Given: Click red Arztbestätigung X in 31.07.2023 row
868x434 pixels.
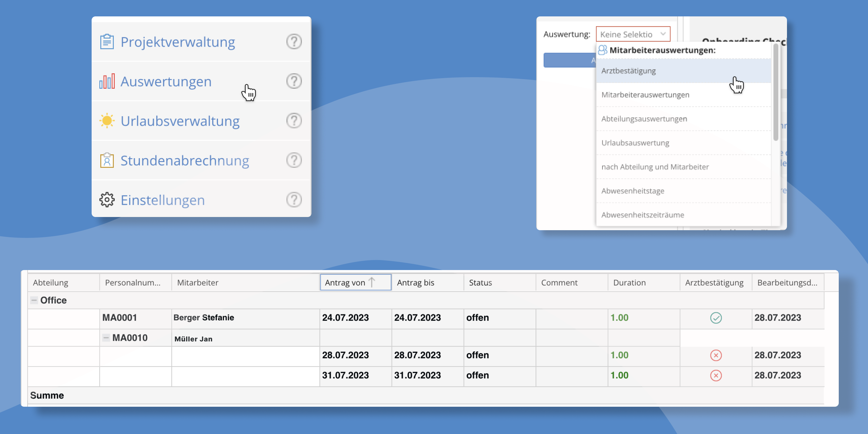Looking at the screenshot, I should pos(716,375).
